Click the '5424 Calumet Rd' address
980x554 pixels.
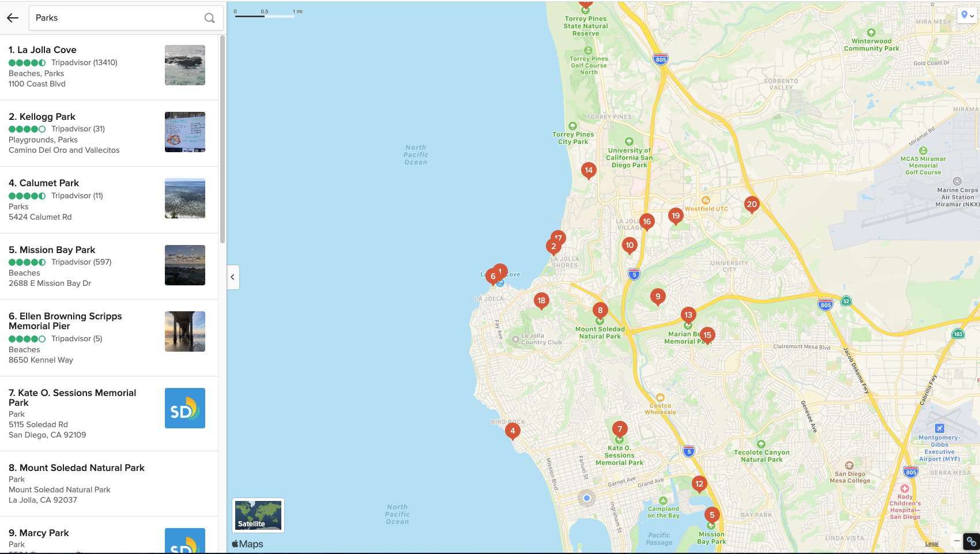40,217
